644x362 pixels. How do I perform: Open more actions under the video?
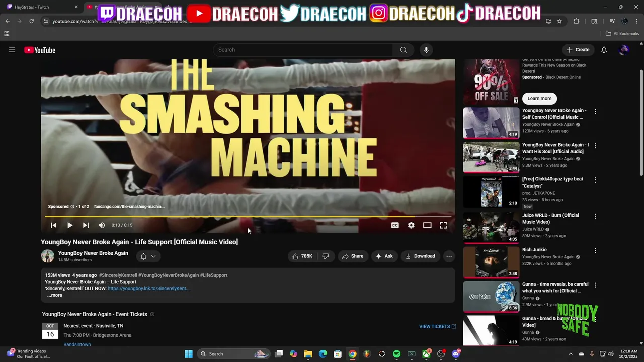click(449, 256)
